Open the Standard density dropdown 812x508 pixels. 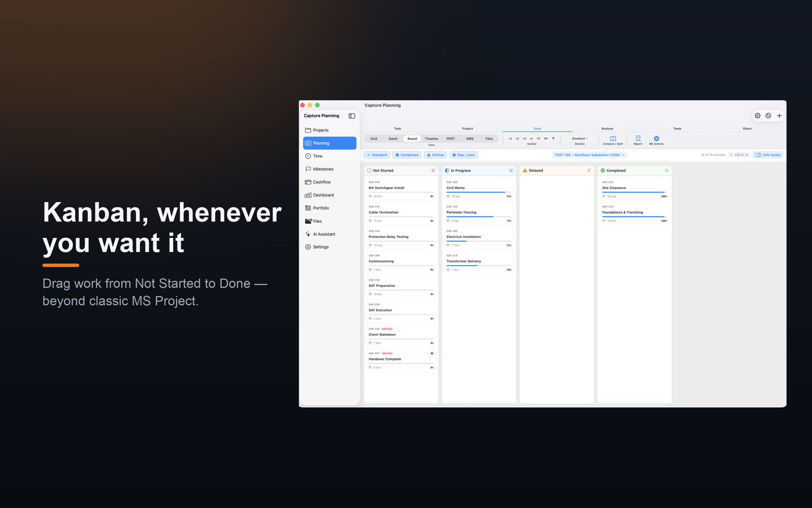580,139
